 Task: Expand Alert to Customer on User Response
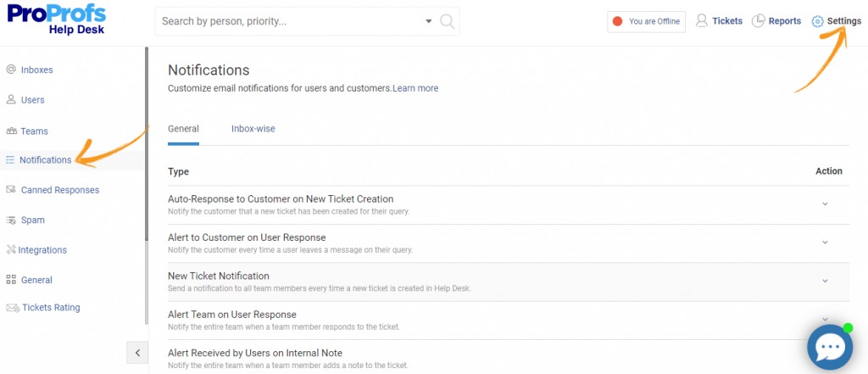(x=825, y=243)
